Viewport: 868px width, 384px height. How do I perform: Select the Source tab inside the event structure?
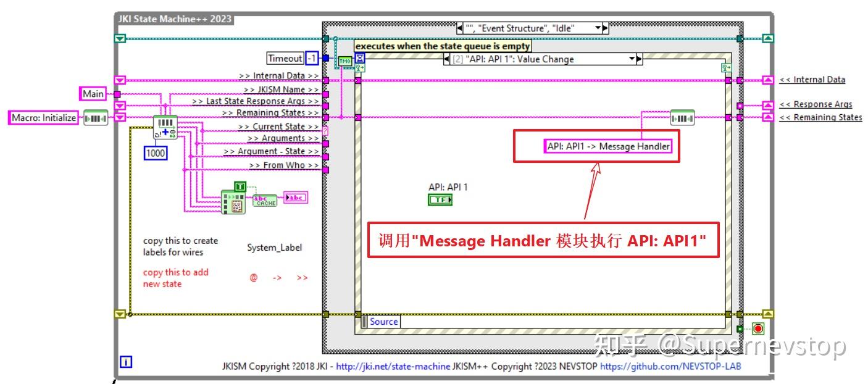click(x=383, y=321)
